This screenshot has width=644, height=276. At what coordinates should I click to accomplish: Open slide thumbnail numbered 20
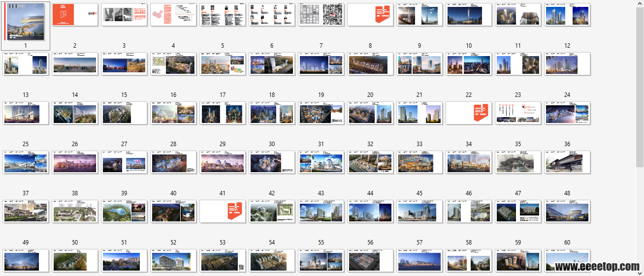click(370, 64)
